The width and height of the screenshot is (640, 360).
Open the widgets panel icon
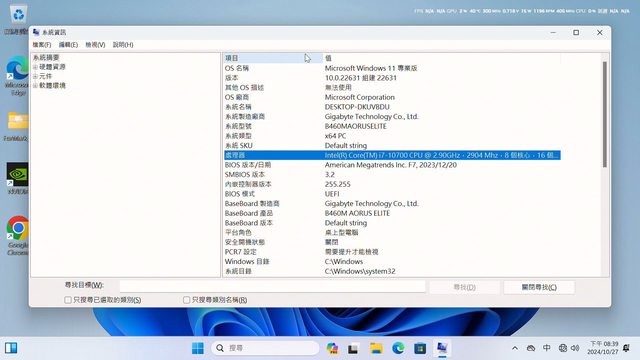pos(11,348)
